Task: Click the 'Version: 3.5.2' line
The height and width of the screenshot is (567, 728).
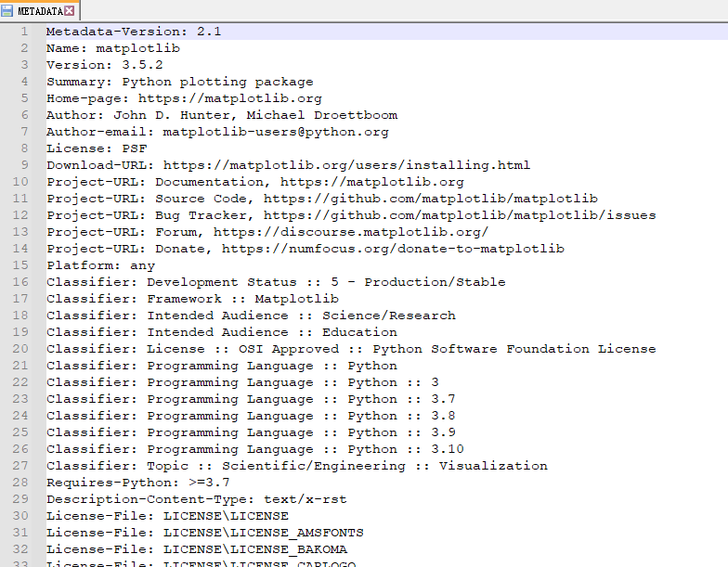Action: coord(104,65)
